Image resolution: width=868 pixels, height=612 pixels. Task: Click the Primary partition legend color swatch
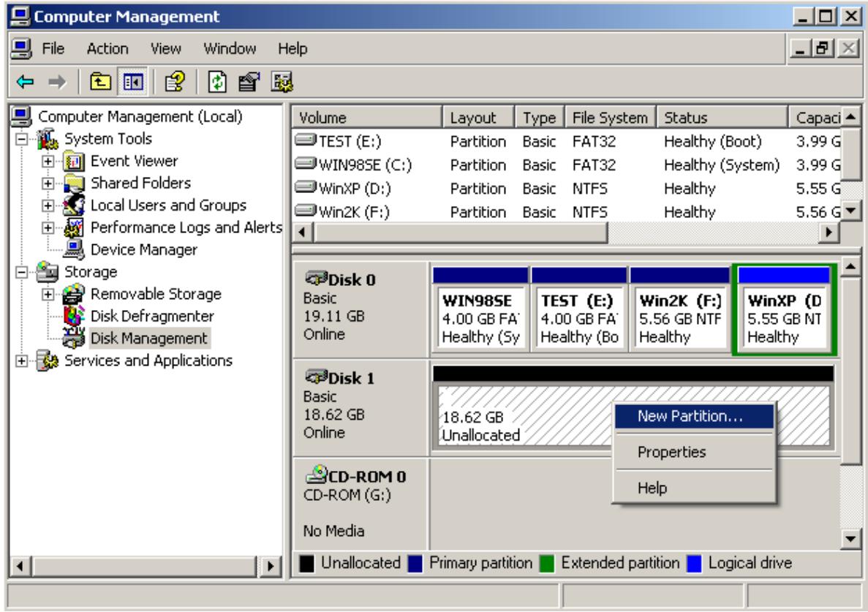(415, 563)
